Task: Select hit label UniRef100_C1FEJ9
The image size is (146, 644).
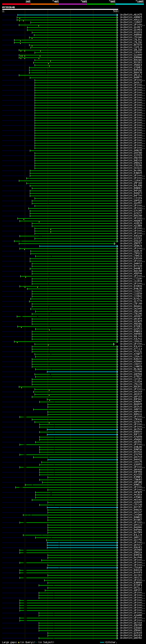Action: point(131,47)
